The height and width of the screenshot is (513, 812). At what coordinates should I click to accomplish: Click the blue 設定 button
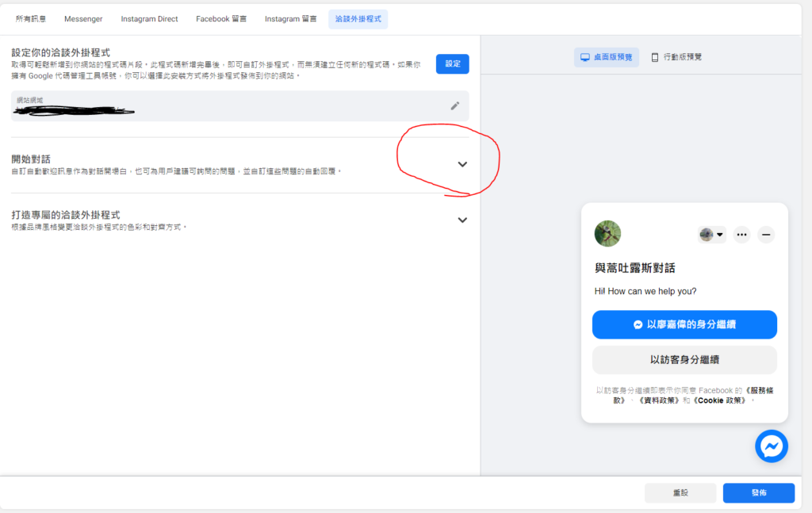[x=452, y=64]
